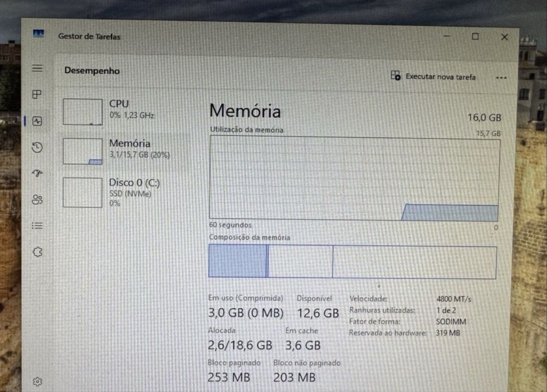This screenshot has width=547, height=392.
Task: Click Executar nova tarefa button
Action: click(x=434, y=77)
